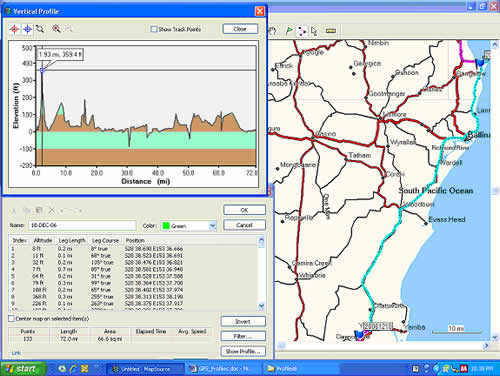The height and width of the screenshot is (376, 500).
Task: Open the Color dropdown showing Green
Action: coord(213,226)
